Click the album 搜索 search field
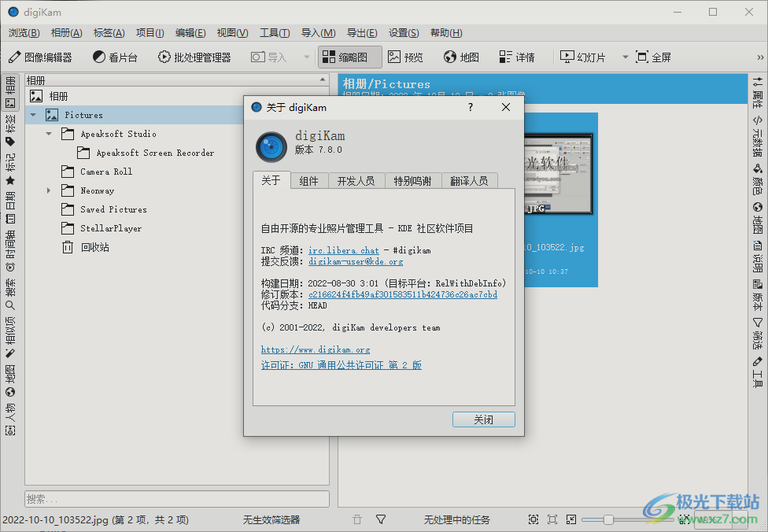Image resolution: width=768 pixels, height=532 pixels. click(177, 499)
